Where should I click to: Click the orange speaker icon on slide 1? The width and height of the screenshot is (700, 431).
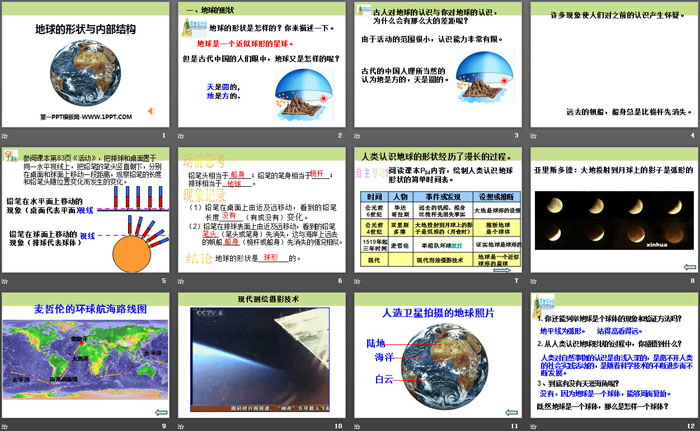(151, 111)
